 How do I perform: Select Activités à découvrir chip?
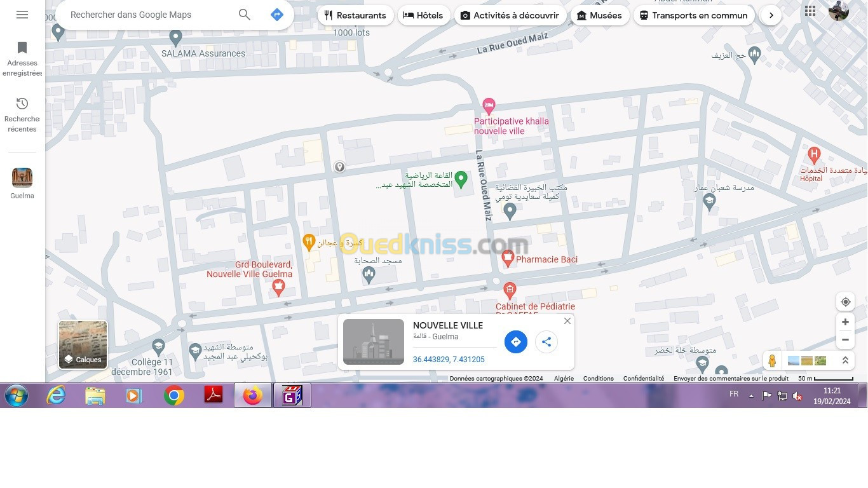(x=510, y=15)
